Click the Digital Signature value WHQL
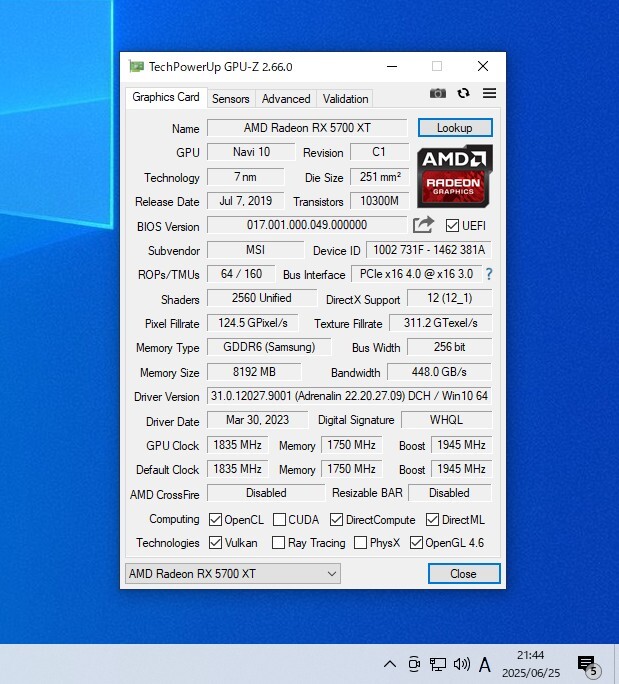Screen dimensions: 619x684 (446, 420)
